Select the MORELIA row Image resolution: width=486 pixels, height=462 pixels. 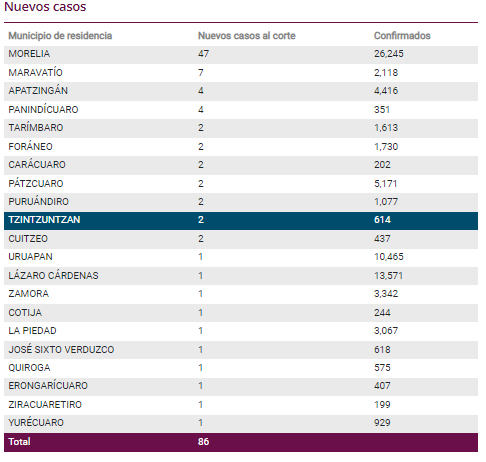(241, 54)
